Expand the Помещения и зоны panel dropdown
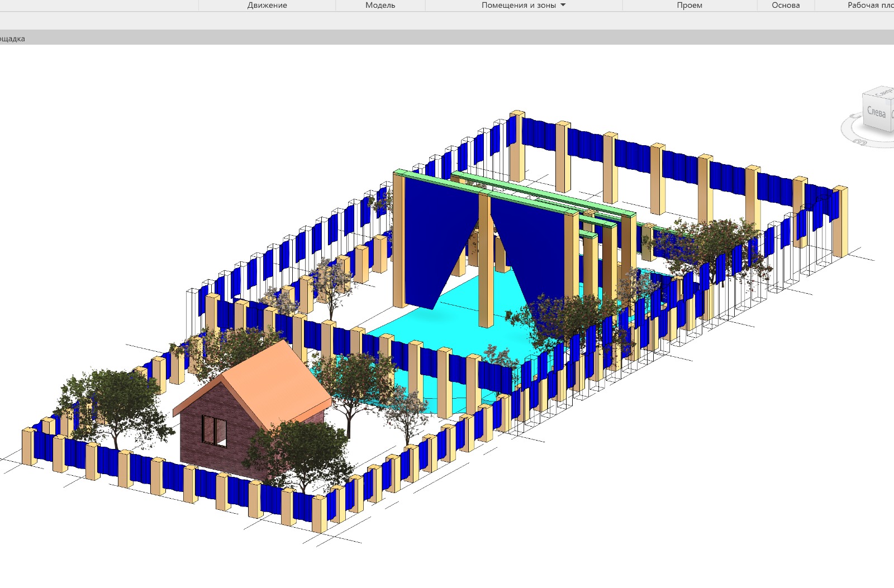Viewport: 894px width, 588px height. [x=563, y=5]
